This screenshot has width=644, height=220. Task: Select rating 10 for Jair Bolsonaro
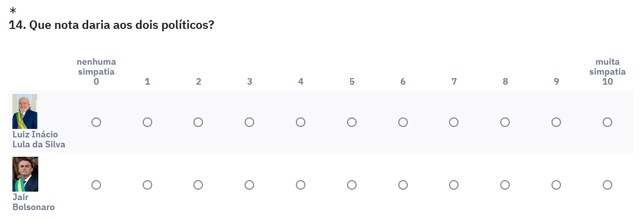click(x=607, y=185)
